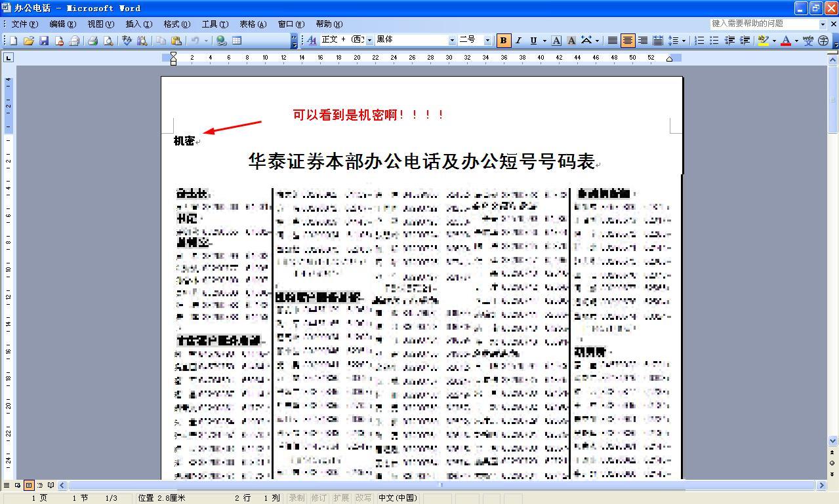Click the 改写 overtype status indicator
The image size is (839, 504).
coord(363,498)
